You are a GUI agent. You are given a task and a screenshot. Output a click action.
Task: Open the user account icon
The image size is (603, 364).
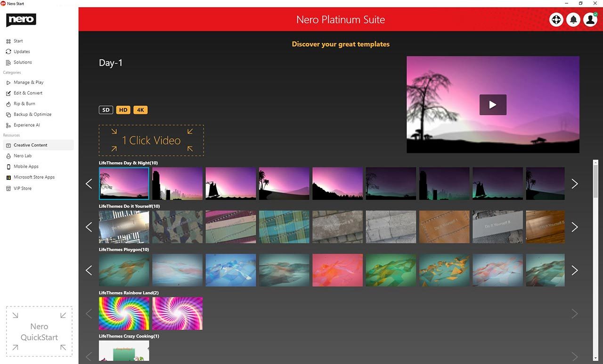pyautogui.click(x=590, y=19)
